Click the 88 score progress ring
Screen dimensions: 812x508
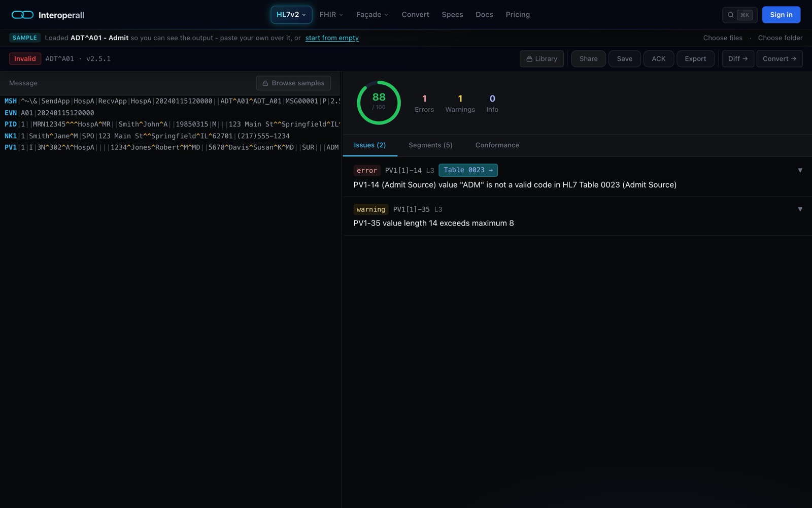click(x=379, y=103)
